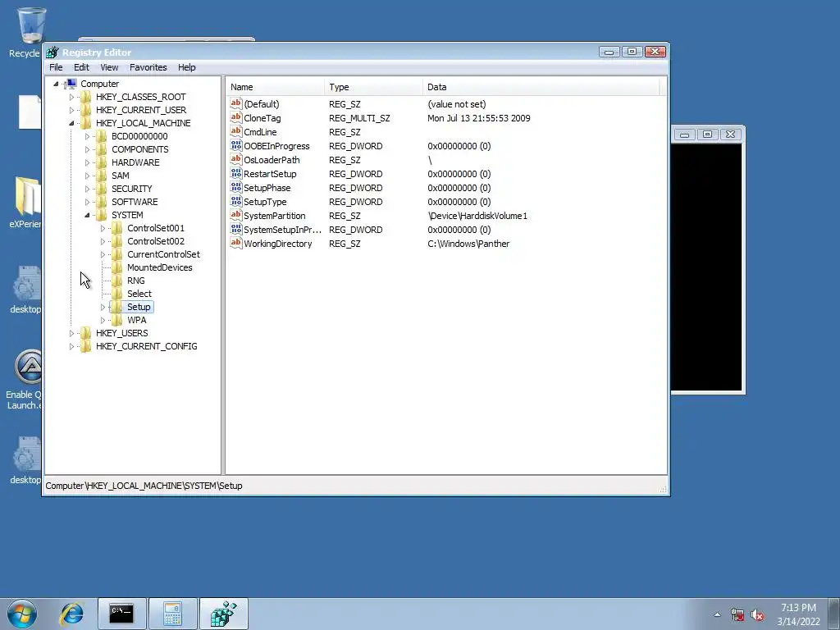Click the network tray icon
Screen dimensions: 840x630
coord(737,615)
